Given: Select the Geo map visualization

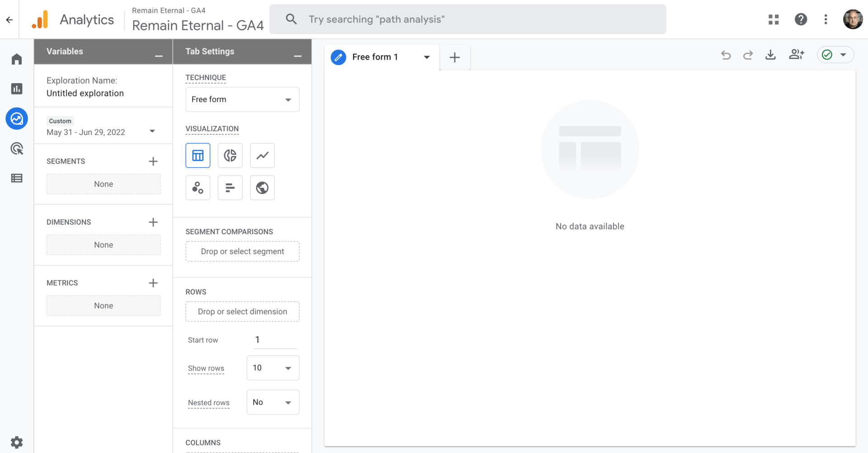Looking at the screenshot, I should coord(262,188).
